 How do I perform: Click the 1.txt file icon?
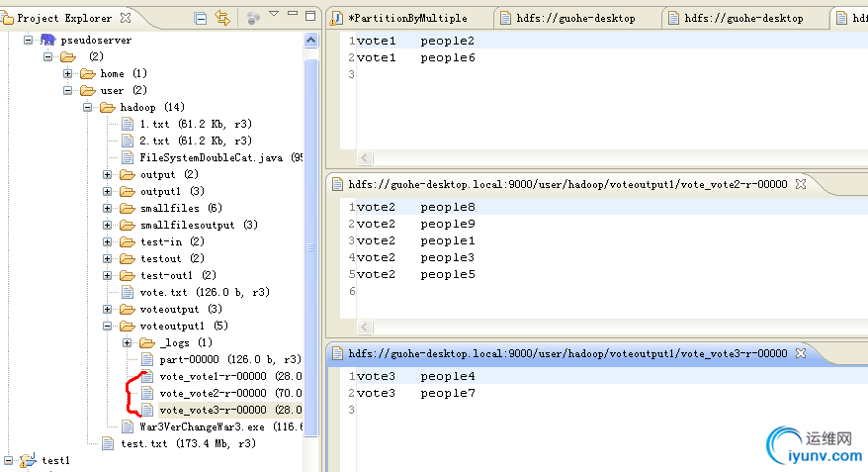[x=128, y=124]
